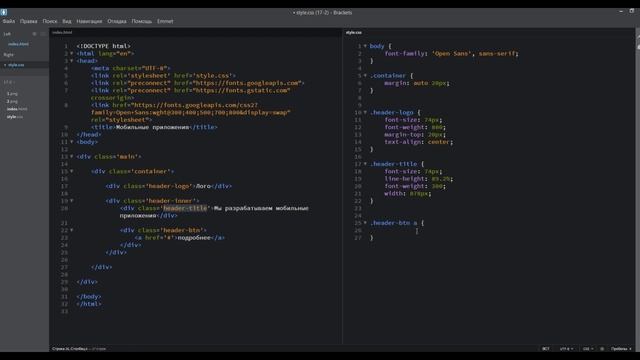Open the Навигация menu
The height and width of the screenshot is (360, 640).
89,21
